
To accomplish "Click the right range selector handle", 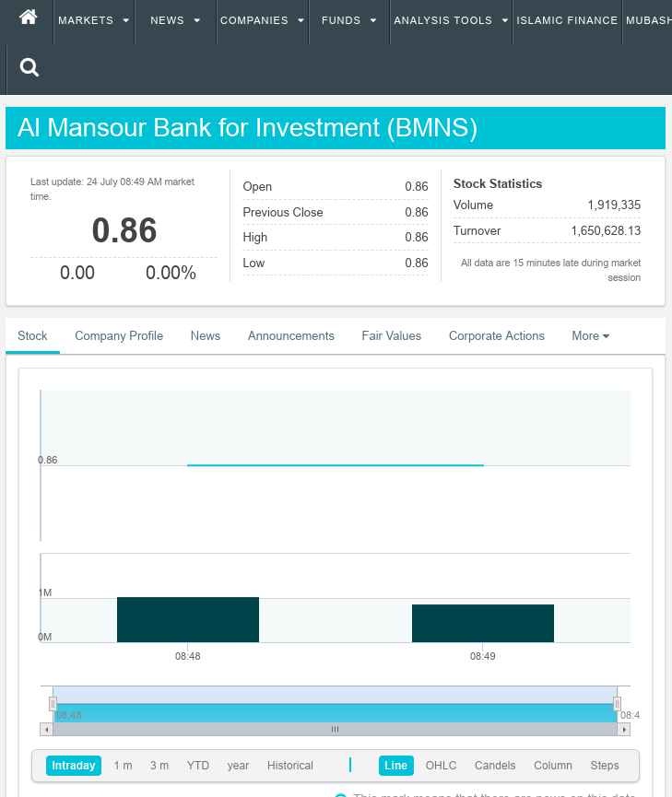I will pyautogui.click(x=617, y=704).
